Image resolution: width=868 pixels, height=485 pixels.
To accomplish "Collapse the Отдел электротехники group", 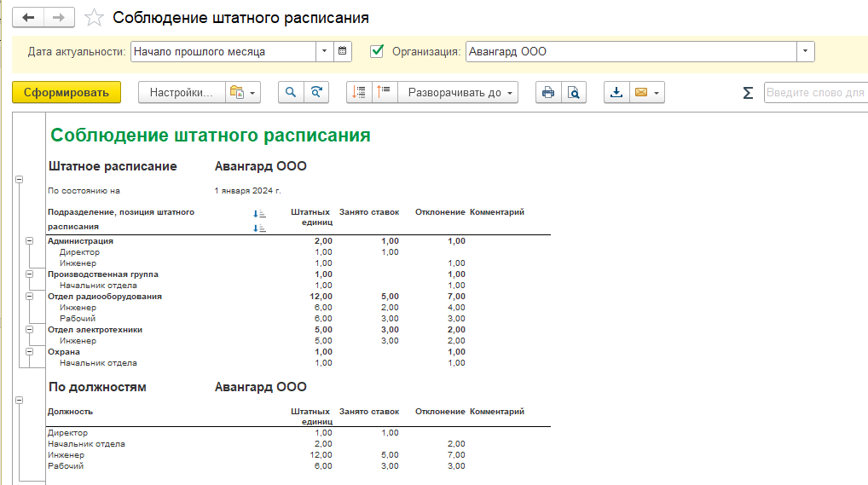I will [x=29, y=329].
